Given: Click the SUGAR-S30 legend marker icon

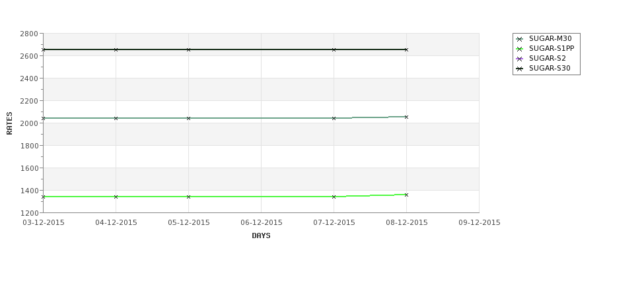Looking at the screenshot, I should point(520,69).
